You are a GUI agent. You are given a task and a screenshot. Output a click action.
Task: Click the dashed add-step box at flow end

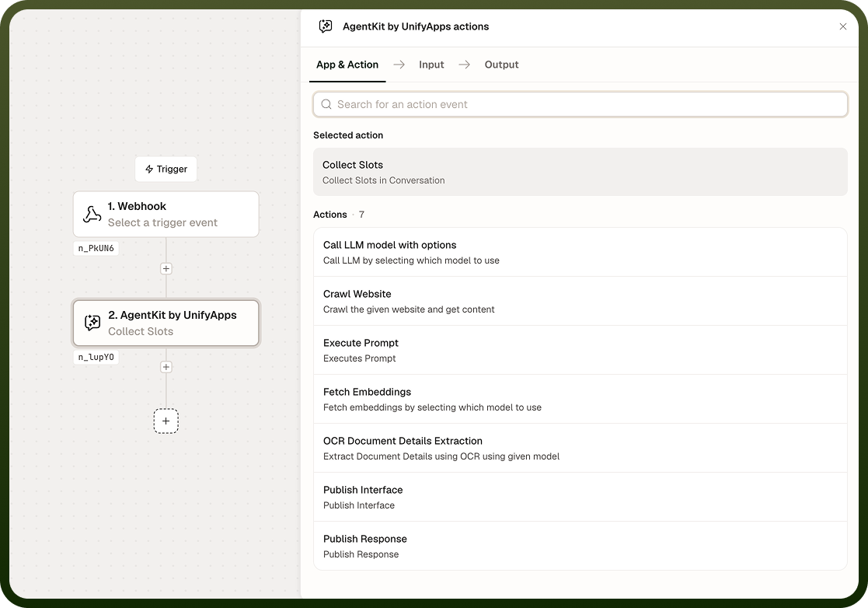(166, 421)
